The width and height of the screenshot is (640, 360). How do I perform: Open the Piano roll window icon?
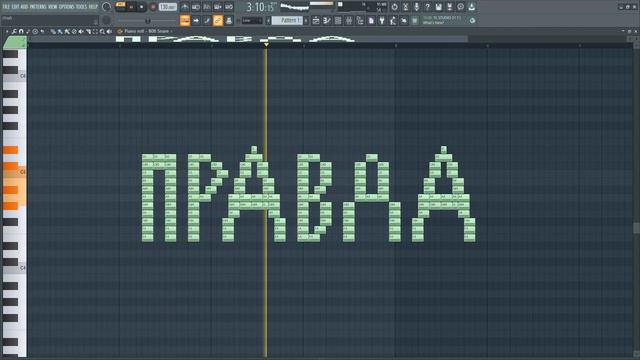tap(327, 20)
